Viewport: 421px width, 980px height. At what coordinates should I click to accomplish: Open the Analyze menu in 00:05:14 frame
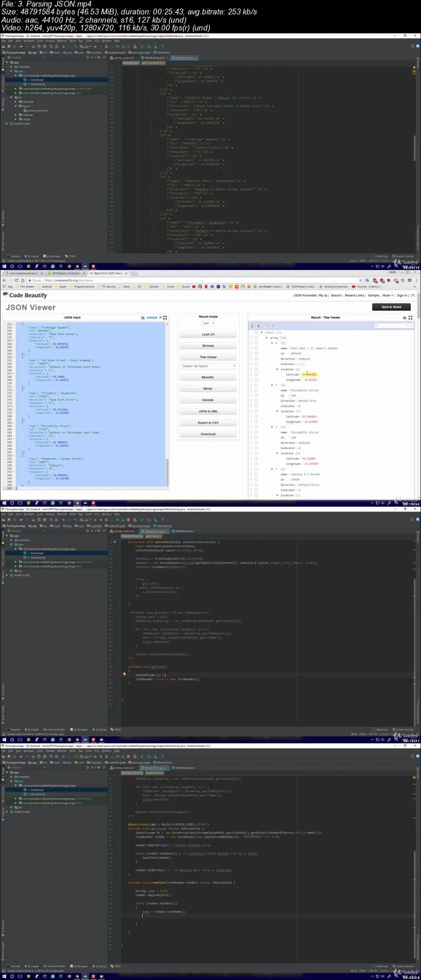pos(50,41)
